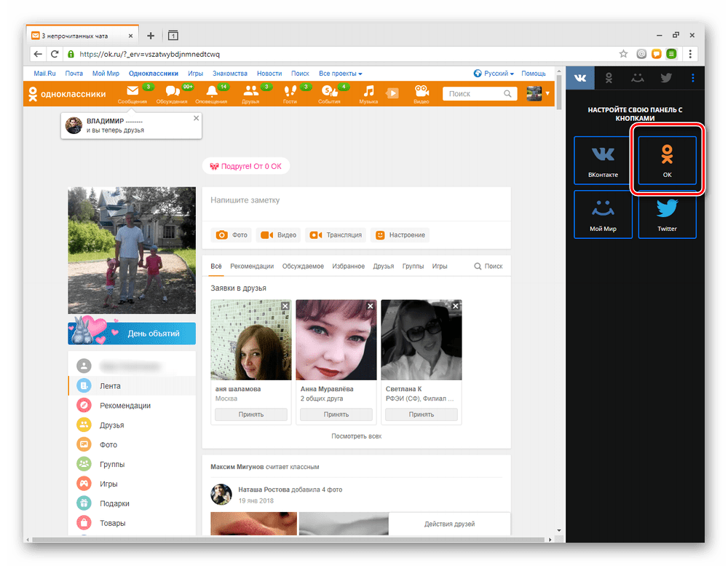Dismiss friend request from Анна Муравлёва
Image resolution: width=728 pixels, height=566 pixels.
tap(371, 306)
